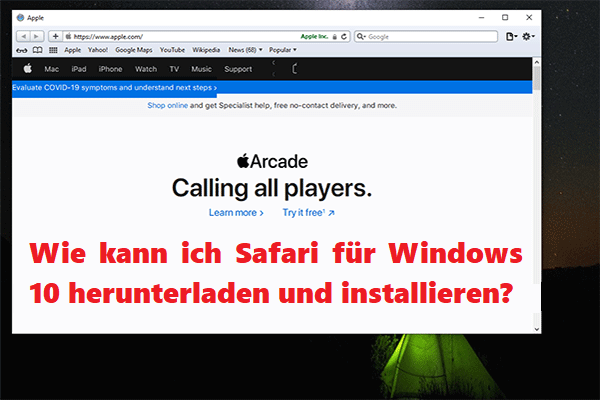Expand the Popular bookmarks folder
600x400 pixels.
tap(282, 50)
